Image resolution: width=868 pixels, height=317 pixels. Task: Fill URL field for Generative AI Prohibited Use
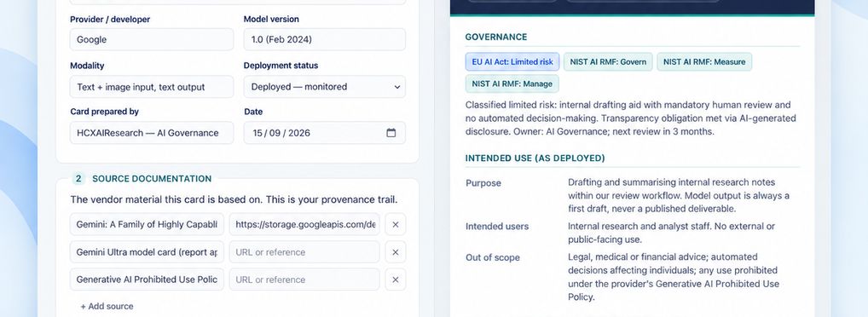pyautogui.click(x=304, y=280)
